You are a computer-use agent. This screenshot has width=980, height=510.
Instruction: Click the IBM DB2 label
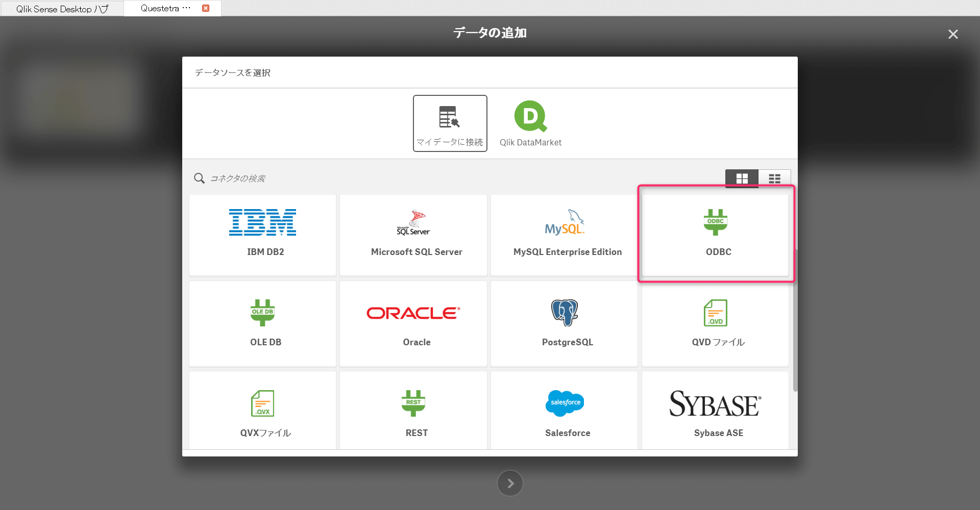pyautogui.click(x=265, y=252)
